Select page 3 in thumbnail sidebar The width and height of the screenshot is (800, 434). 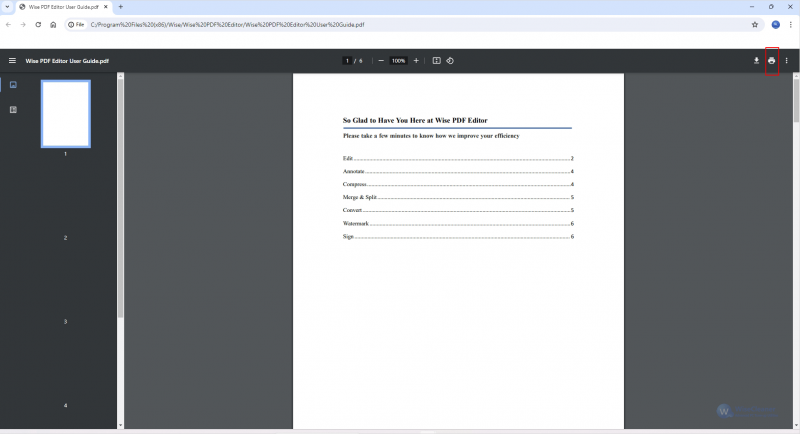pos(65,322)
